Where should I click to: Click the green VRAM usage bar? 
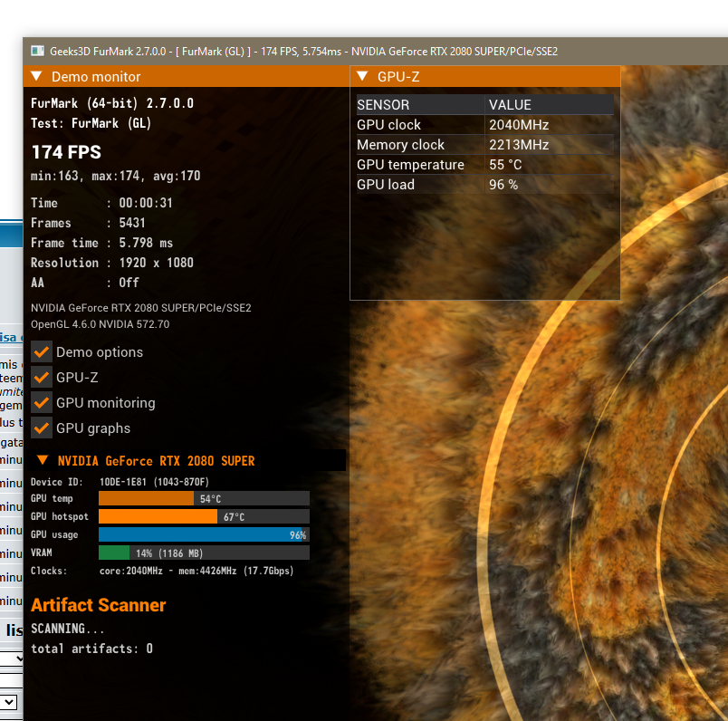click(114, 553)
